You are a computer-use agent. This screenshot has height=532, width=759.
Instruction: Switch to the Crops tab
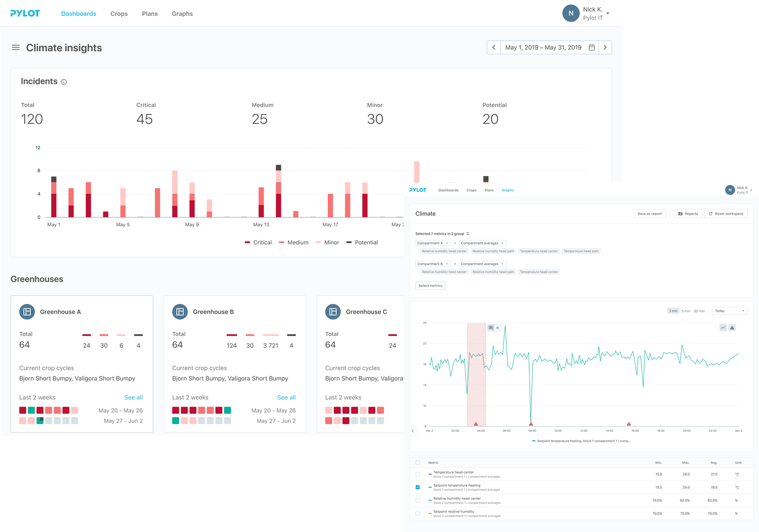[119, 14]
